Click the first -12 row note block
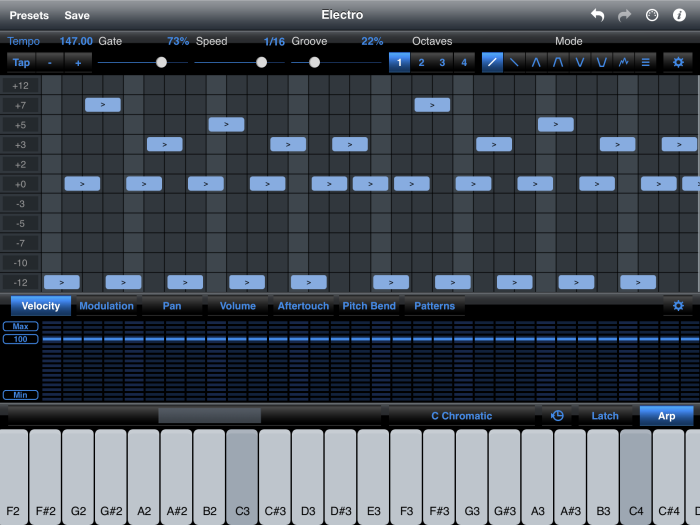Viewport: 700px width, 525px height. click(x=62, y=282)
